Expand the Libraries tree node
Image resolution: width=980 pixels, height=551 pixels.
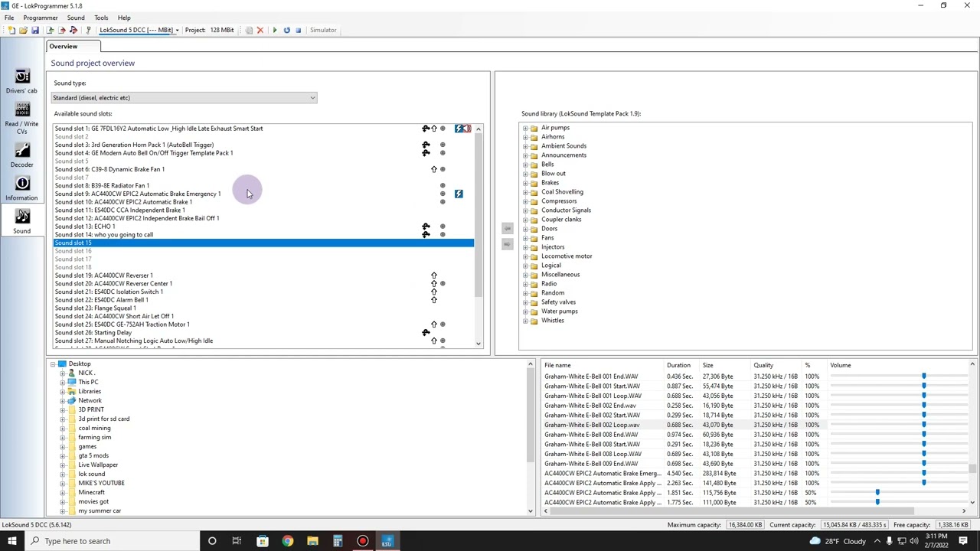tap(62, 391)
